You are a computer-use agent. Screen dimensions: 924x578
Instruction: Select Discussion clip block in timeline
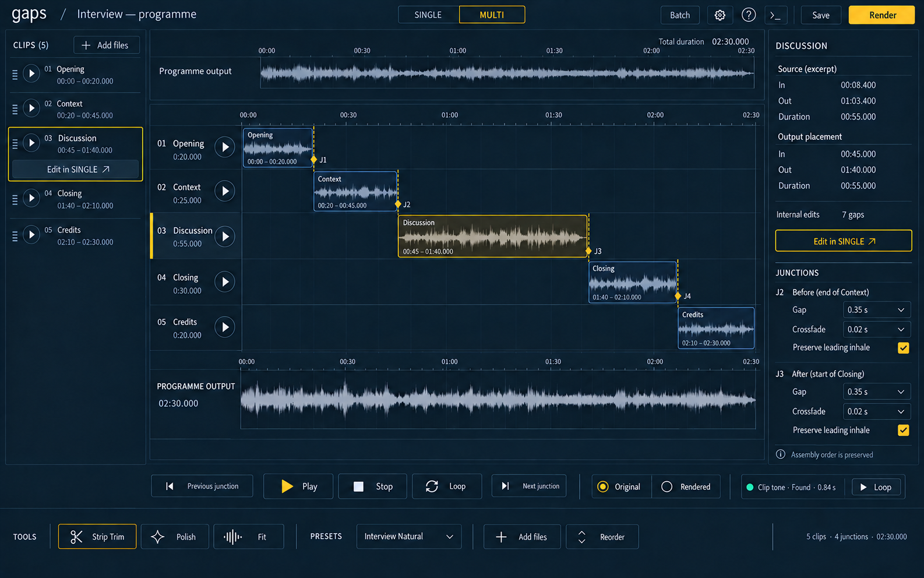pyautogui.click(x=493, y=237)
